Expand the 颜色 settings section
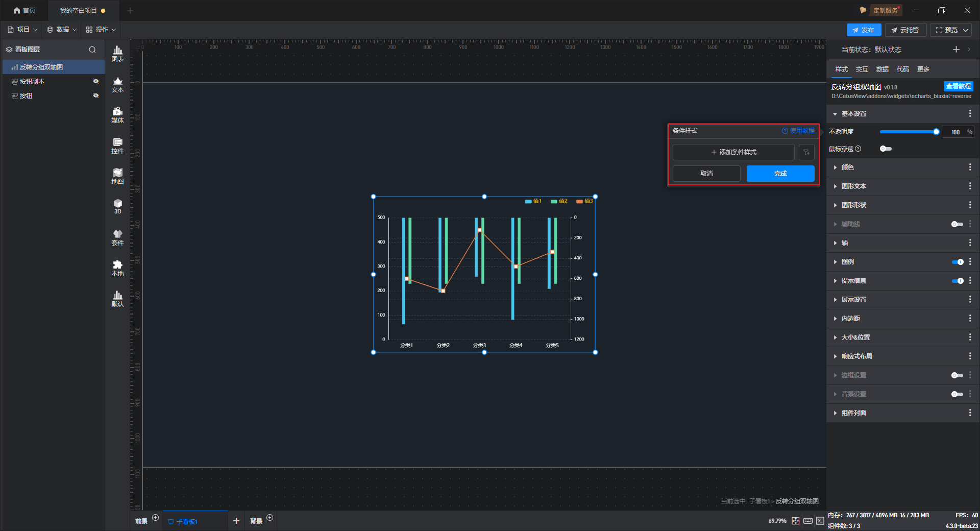 click(847, 167)
